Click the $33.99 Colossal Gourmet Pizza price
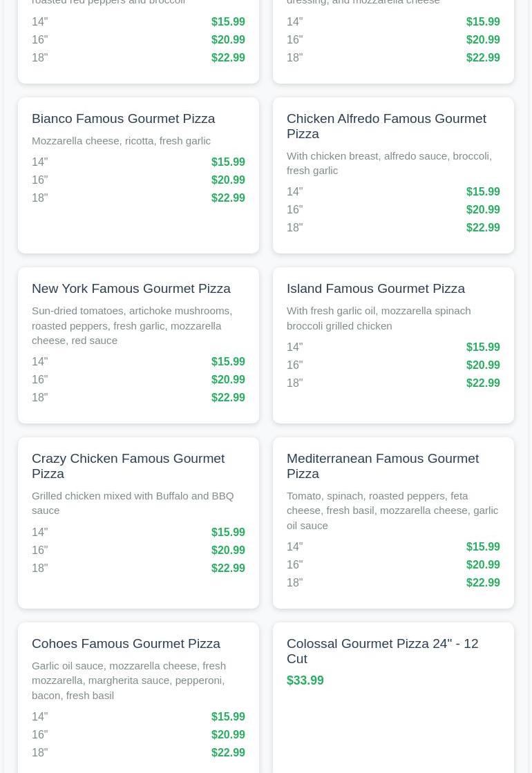532x773 pixels. coord(305,680)
